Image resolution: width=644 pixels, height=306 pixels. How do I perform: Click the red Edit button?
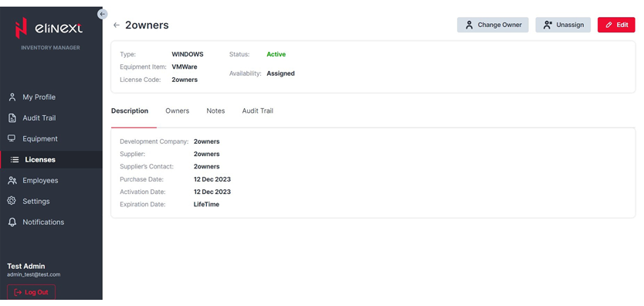pyautogui.click(x=616, y=25)
